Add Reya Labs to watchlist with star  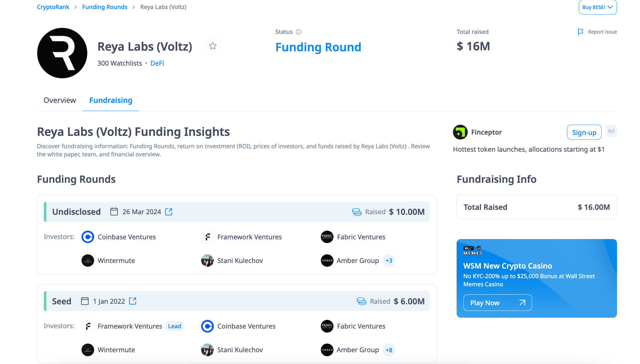pyautogui.click(x=213, y=46)
